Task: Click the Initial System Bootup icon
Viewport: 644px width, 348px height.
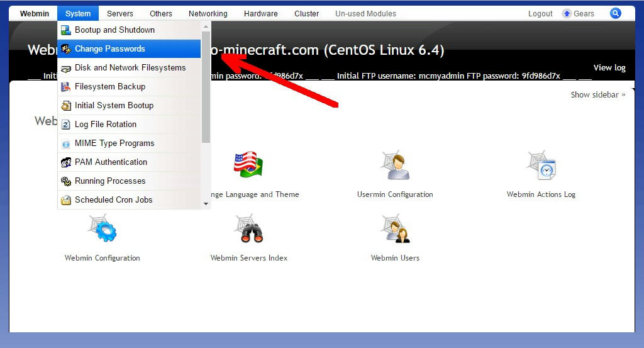Action: click(x=65, y=106)
